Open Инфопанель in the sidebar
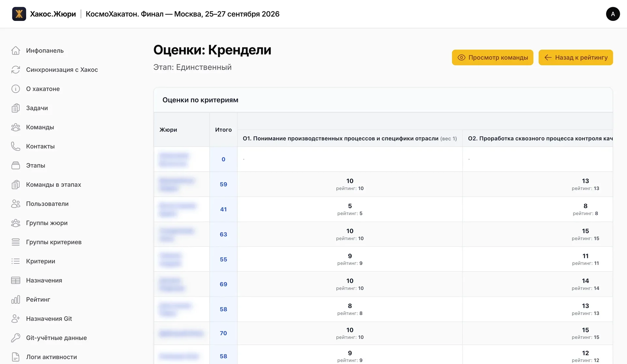Screen dimensions: 627x364 point(45,51)
